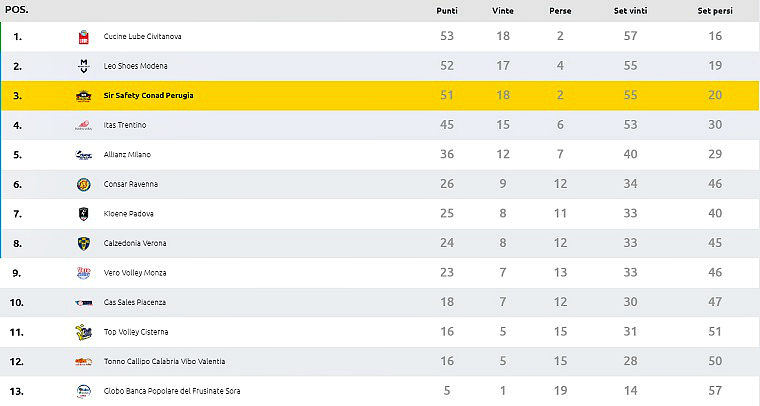This screenshot has height=406, width=760.
Task: Open the Allianz Milano team name
Action: [127, 155]
